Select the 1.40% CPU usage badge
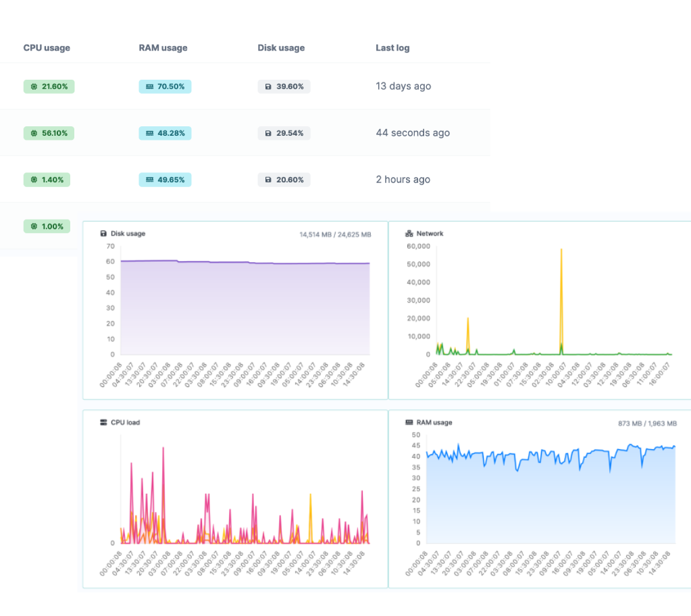The width and height of the screenshot is (691, 616). click(49, 180)
